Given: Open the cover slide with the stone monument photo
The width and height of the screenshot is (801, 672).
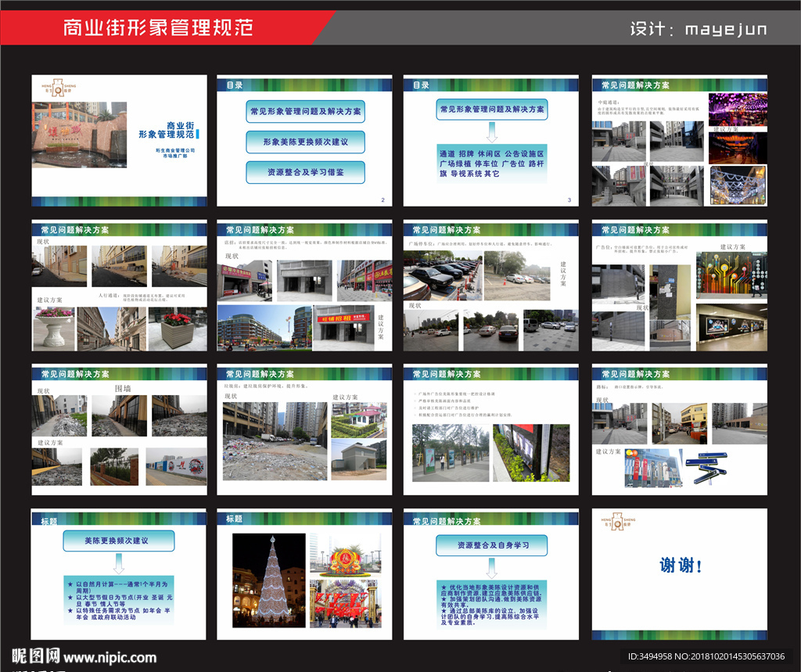Looking at the screenshot, I should [x=120, y=141].
